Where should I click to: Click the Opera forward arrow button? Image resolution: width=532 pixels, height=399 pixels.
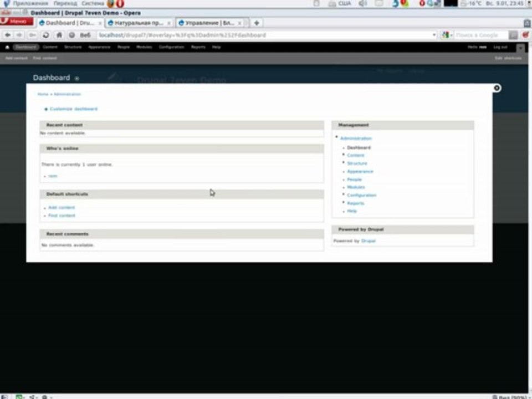click(19, 35)
